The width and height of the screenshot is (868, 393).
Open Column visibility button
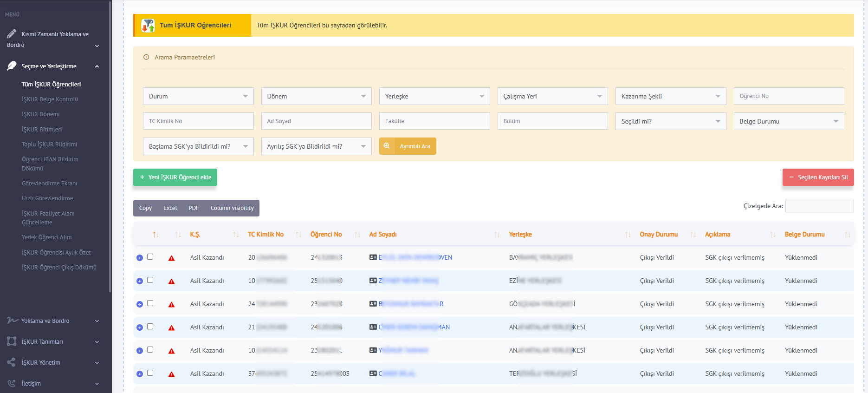[232, 208]
